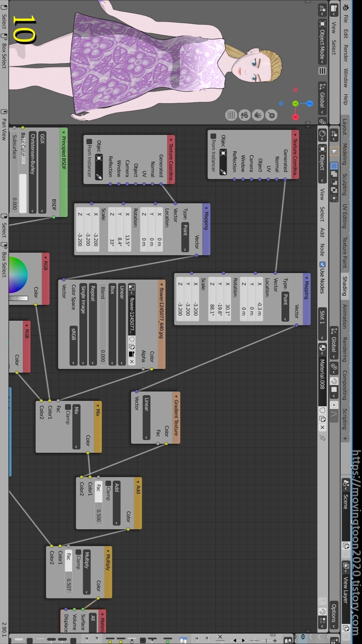Open Multiply blend type in Multiply node
The image size is (362, 644).
[86, 572]
